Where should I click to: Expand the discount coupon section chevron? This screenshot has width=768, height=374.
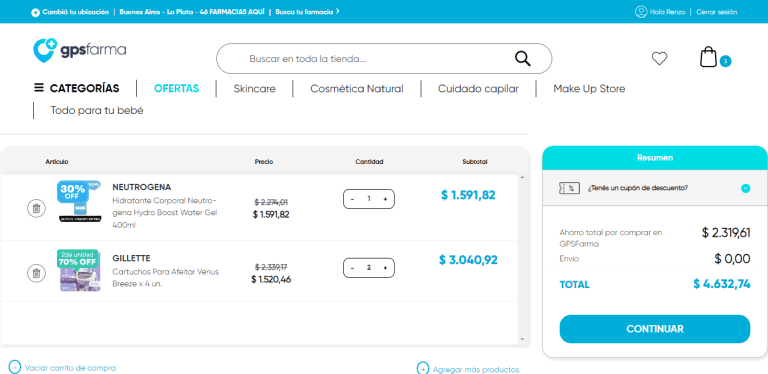745,188
